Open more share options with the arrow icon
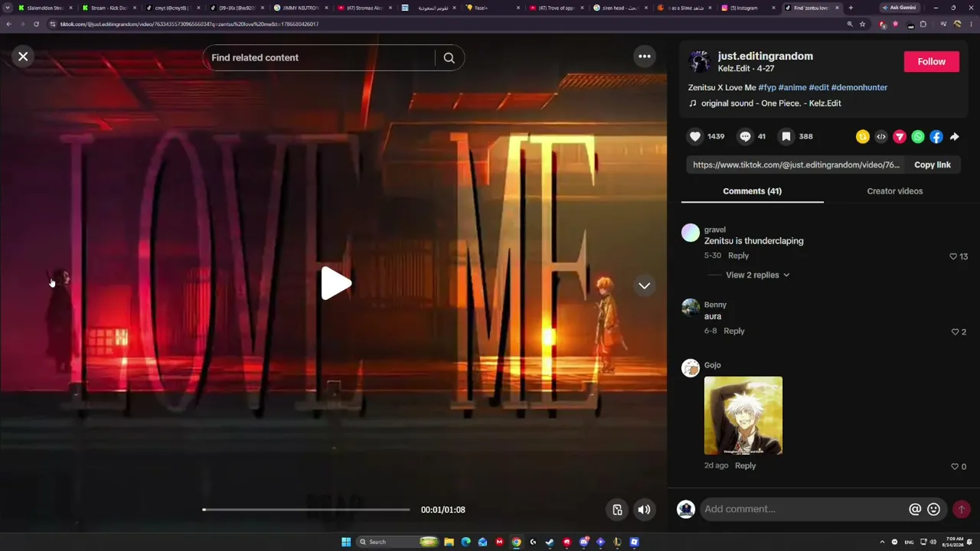Screen dimensions: 980x551 [955, 137]
